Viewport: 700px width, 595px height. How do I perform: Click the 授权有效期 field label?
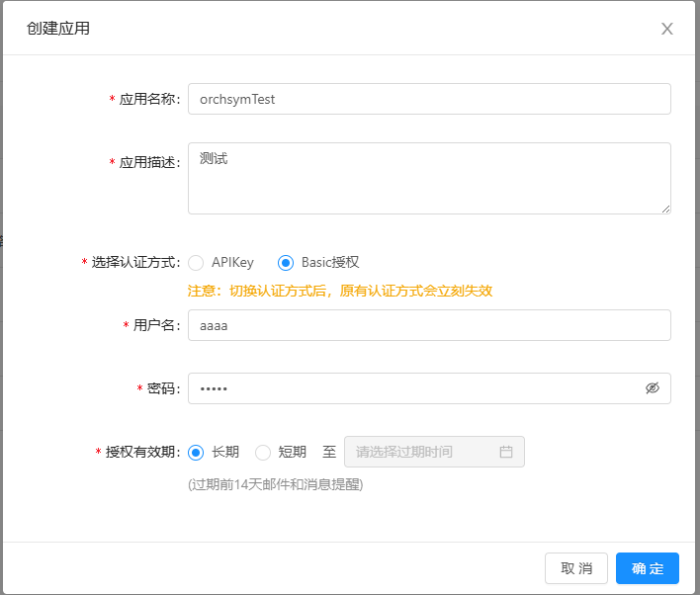click(x=141, y=452)
